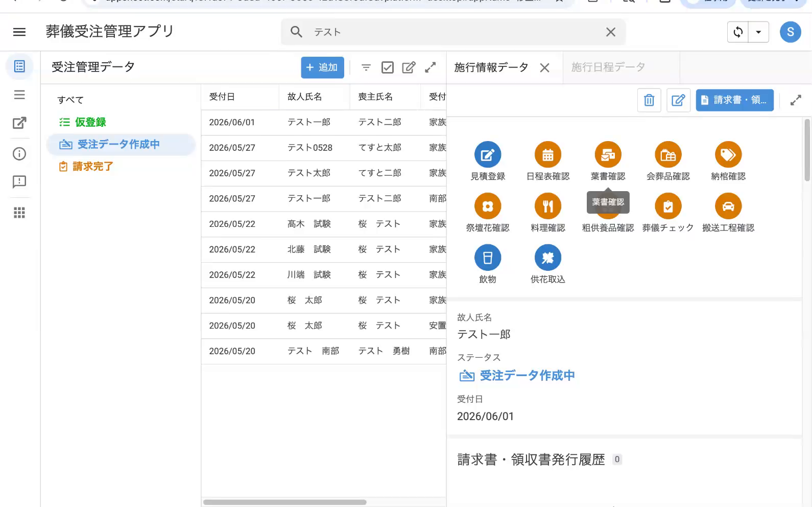Image resolution: width=812 pixels, height=507 pixels.
Task: Open the 飲物 action icon
Action: [x=488, y=258]
